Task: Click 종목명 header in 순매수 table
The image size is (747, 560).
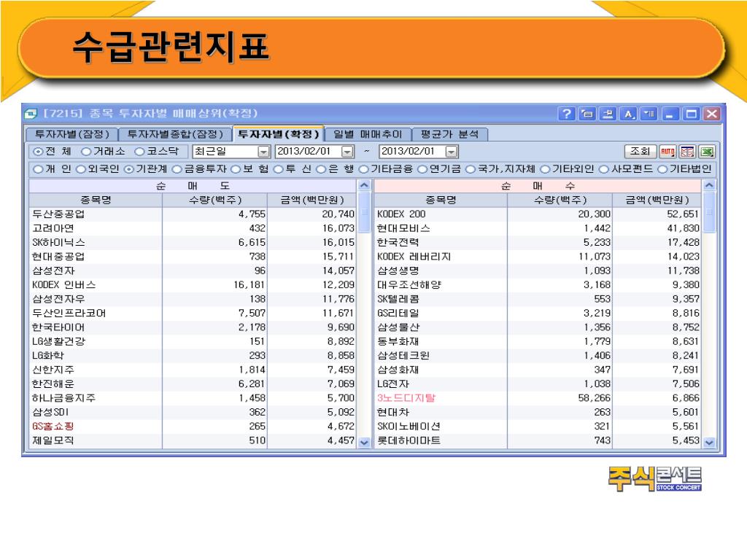Action: (441, 200)
